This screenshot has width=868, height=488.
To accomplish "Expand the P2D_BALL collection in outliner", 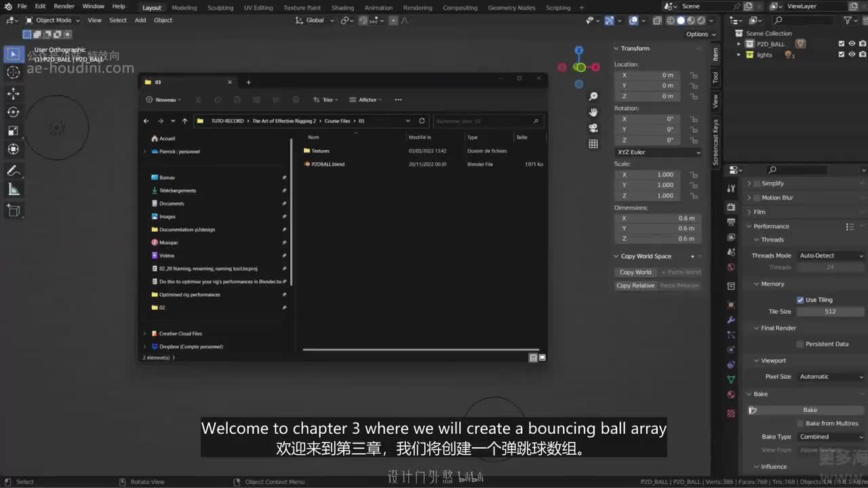I will pyautogui.click(x=739, y=44).
